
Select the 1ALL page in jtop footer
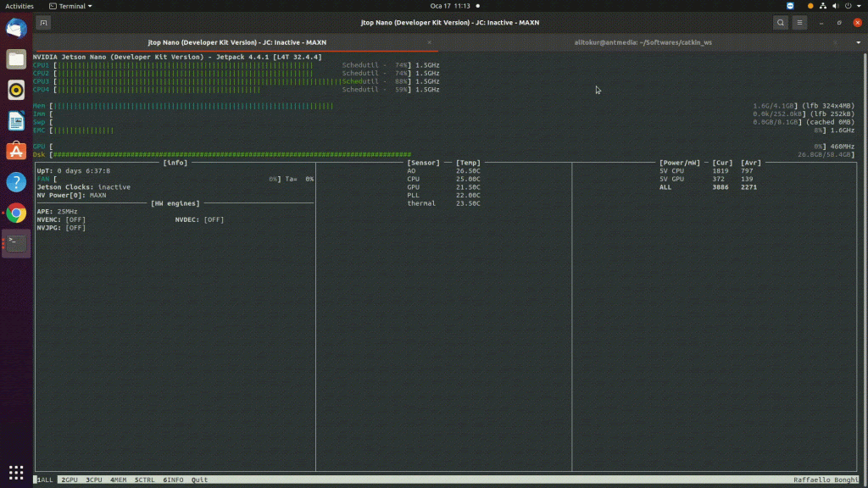point(45,480)
